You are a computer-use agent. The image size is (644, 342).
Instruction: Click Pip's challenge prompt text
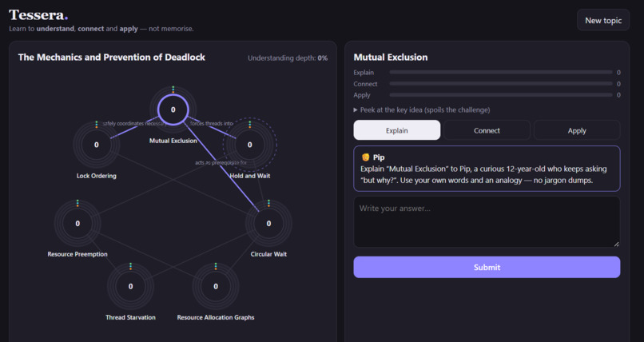point(483,174)
